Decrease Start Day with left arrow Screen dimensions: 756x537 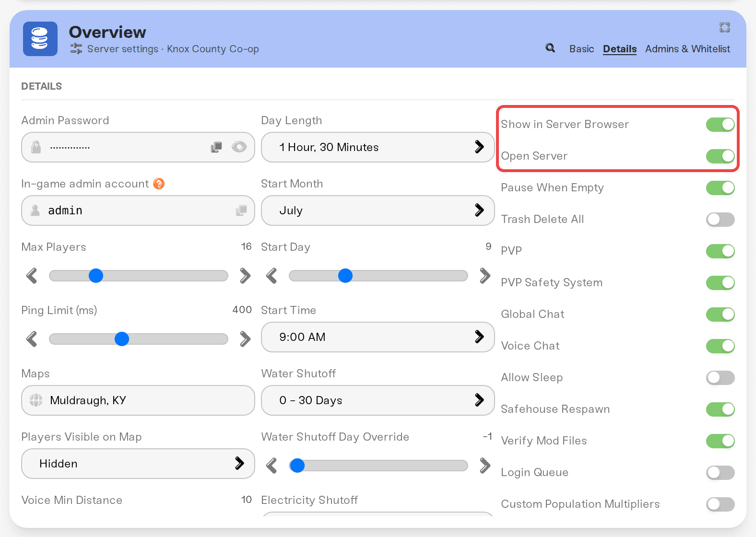pos(272,276)
